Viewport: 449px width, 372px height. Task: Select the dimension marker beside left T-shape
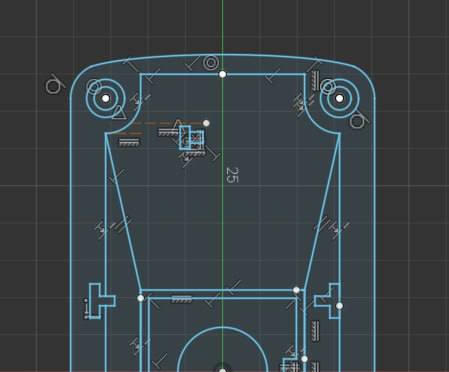point(87,309)
